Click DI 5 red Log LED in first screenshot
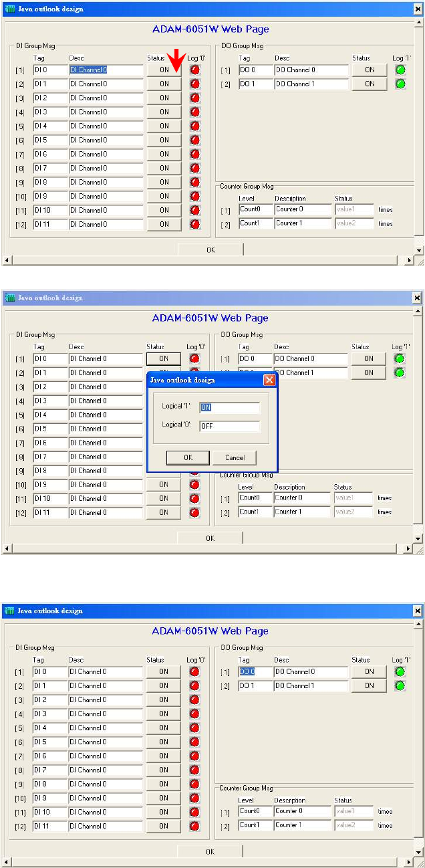Viewport: 425px width, 868px height. tap(195, 140)
